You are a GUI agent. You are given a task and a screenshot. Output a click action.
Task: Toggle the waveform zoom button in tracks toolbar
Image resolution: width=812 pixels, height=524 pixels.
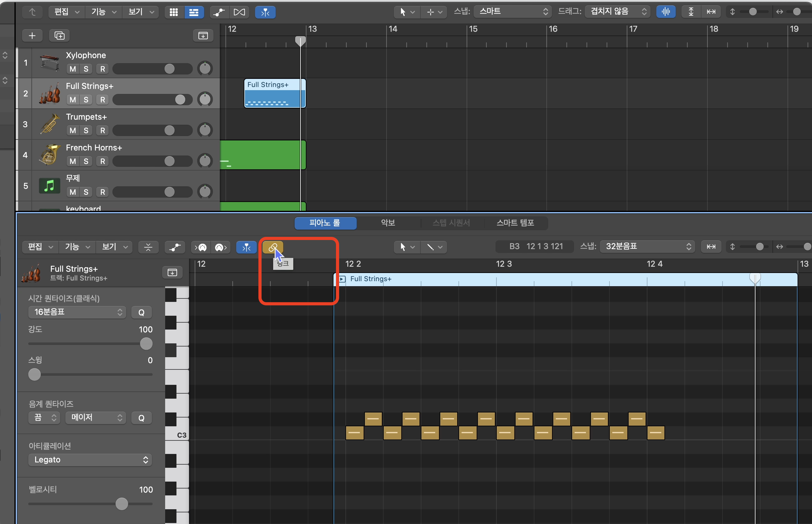pos(665,12)
